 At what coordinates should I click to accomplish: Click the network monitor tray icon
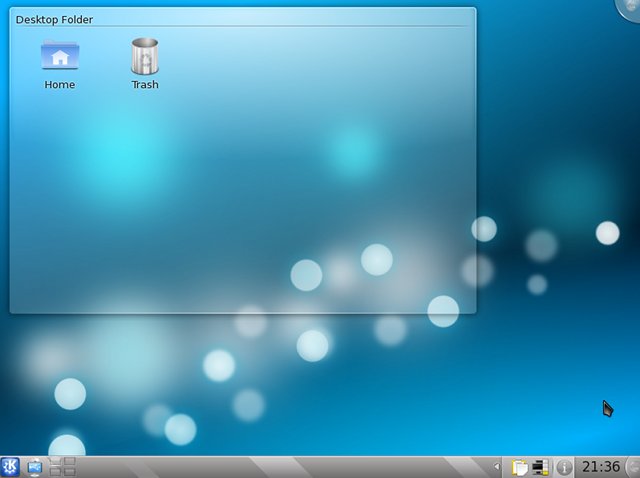541,467
